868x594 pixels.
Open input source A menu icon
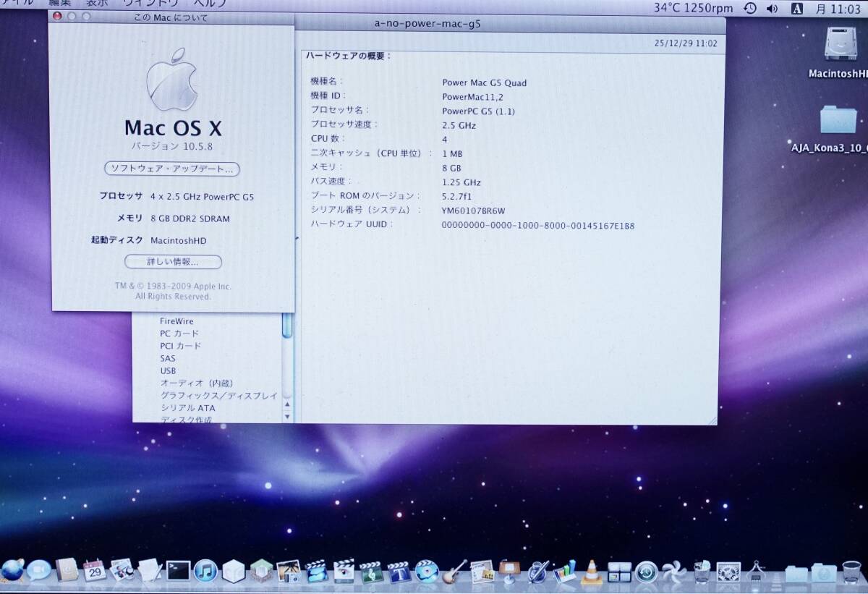point(797,9)
